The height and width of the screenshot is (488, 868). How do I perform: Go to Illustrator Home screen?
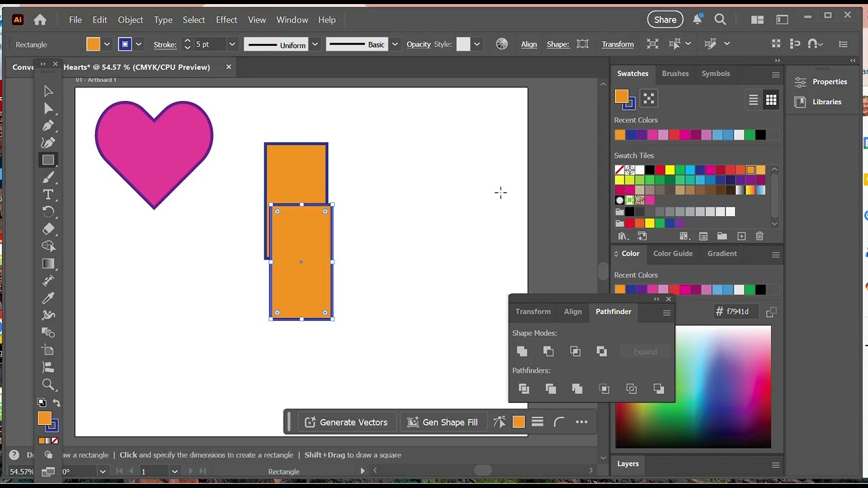(40, 20)
